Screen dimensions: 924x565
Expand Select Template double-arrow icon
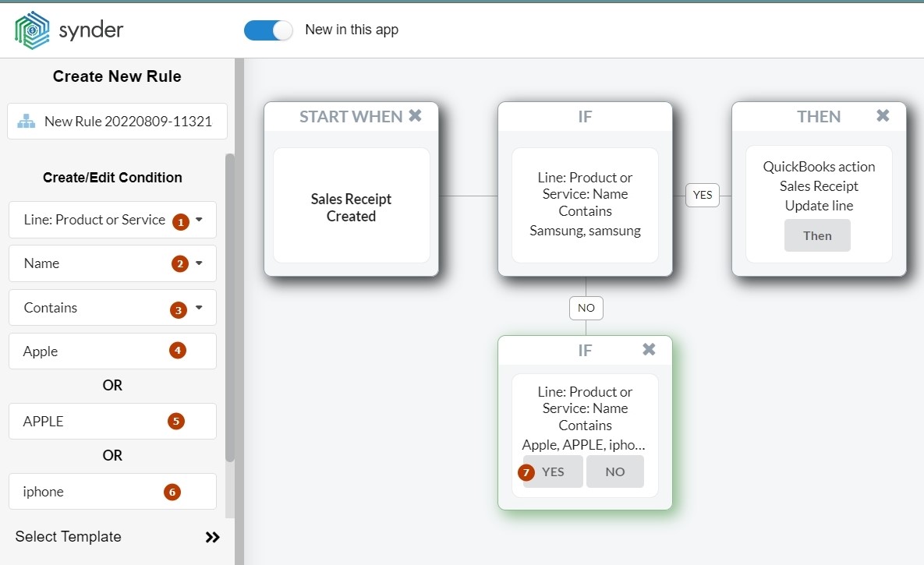[212, 537]
